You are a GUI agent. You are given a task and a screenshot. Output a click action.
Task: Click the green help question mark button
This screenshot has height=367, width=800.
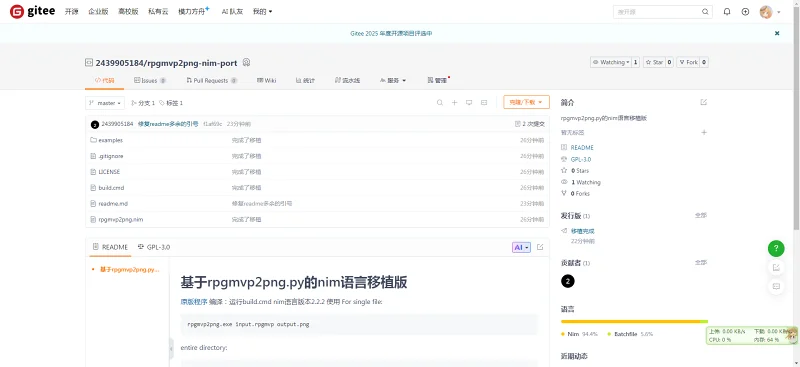tap(776, 249)
